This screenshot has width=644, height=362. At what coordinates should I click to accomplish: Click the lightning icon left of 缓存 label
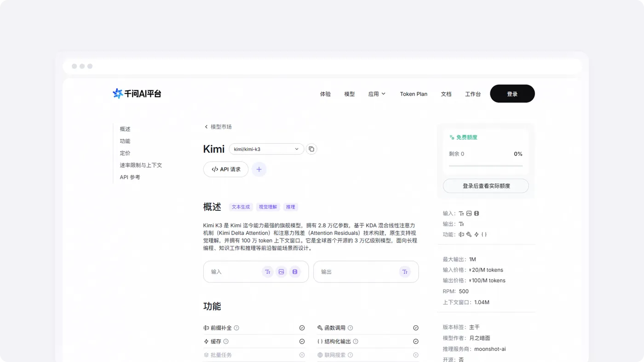point(206,341)
